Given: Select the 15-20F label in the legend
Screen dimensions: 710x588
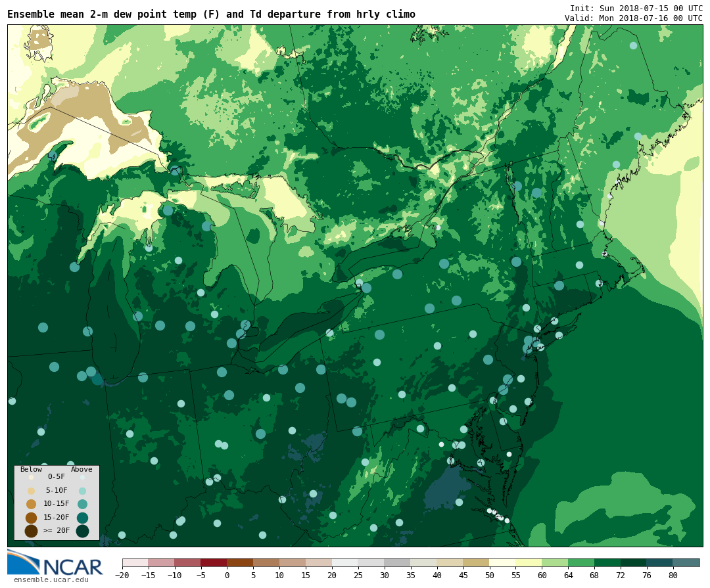Looking at the screenshot, I should coord(56,517).
